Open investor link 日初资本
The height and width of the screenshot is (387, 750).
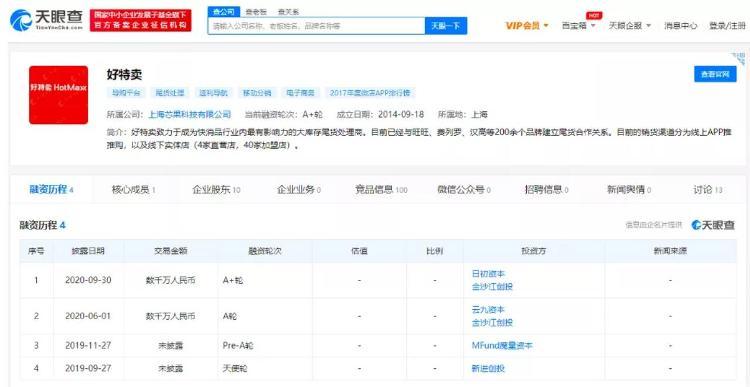pos(488,274)
